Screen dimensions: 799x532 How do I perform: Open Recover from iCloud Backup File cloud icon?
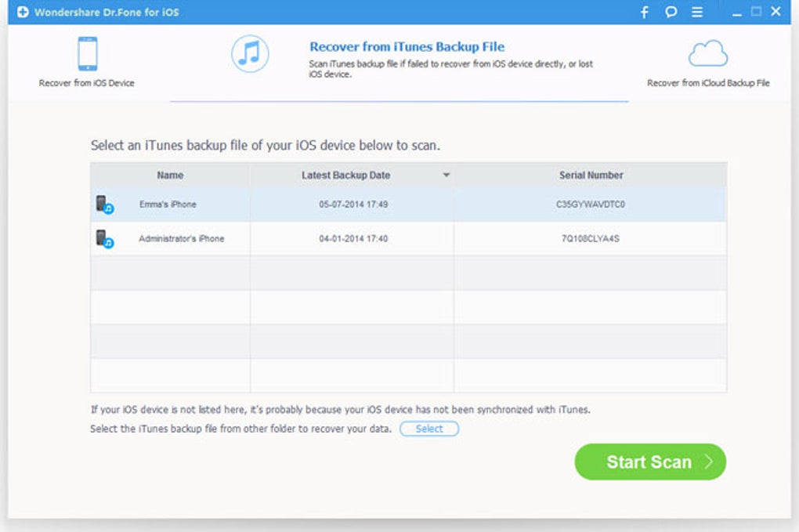[x=707, y=54]
